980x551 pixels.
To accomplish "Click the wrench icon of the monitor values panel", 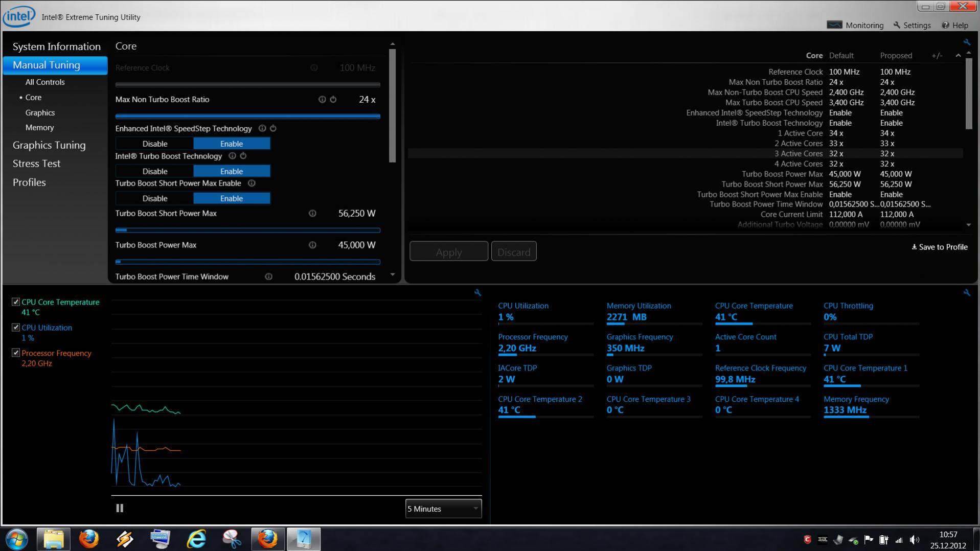I will coord(967,292).
